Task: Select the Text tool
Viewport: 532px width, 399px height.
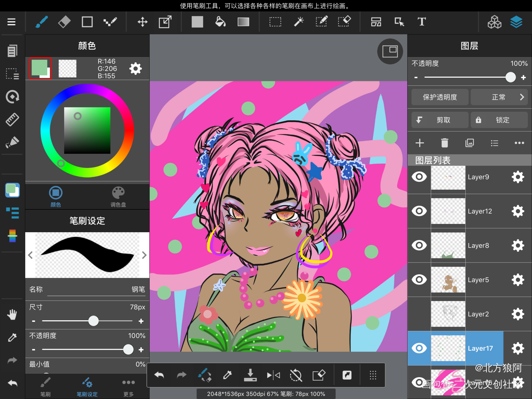Action: coord(422,22)
